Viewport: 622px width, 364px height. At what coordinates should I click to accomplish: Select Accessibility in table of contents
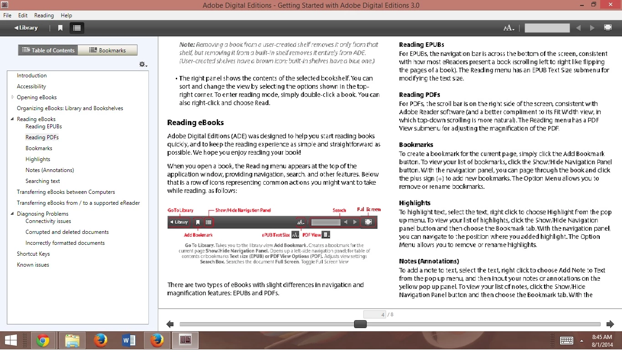(x=31, y=86)
